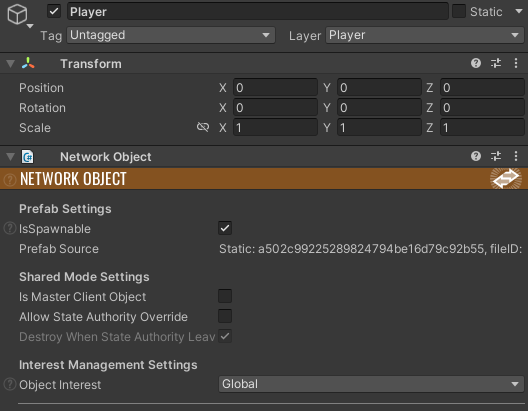
Task: Click the IsSpawnable help question icon
Action: click(10, 228)
